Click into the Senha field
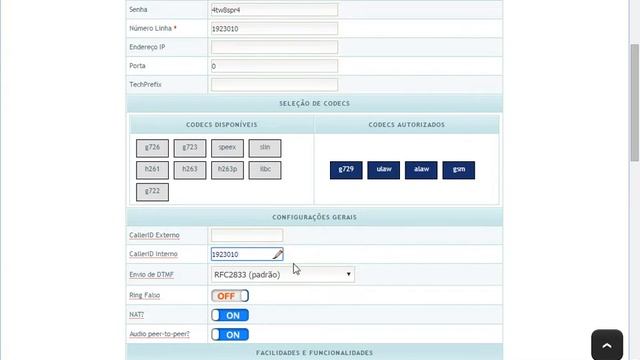640x360 pixels. [274, 10]
